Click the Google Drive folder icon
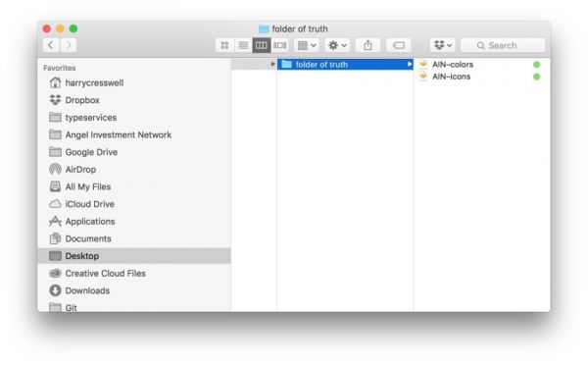This screenshot has height=365, width=588. [55, 152]
